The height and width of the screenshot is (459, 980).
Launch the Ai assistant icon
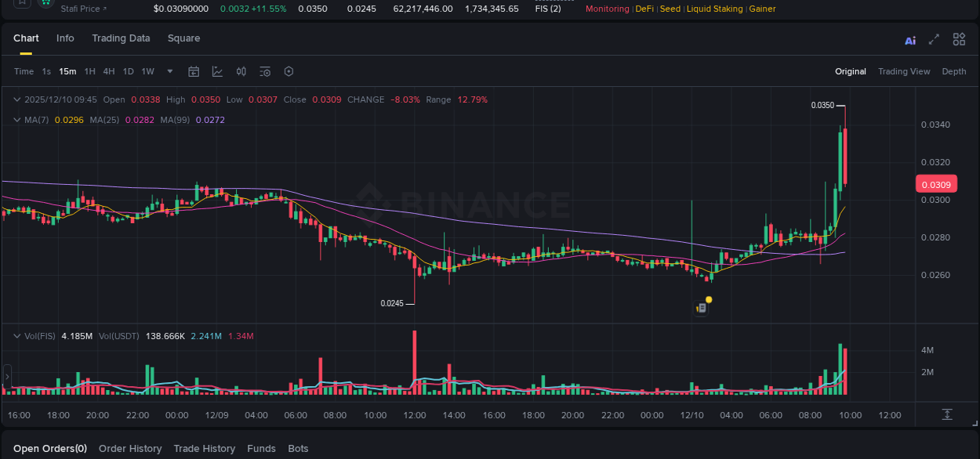(910, 39)
